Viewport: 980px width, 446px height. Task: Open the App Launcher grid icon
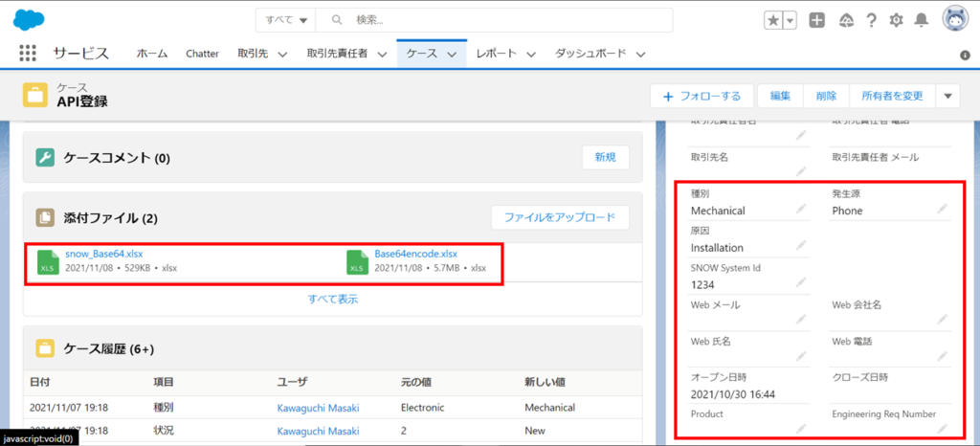pos(27,54)
